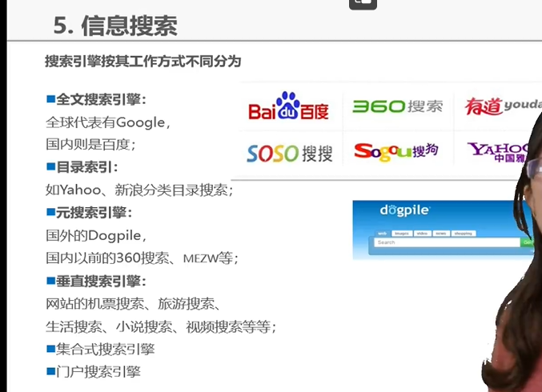The width and height of the screenshot is (542, 392).
Task: Click the line 国内以前的360搜索、MEZW等;
Action: [x=142, y=258]
